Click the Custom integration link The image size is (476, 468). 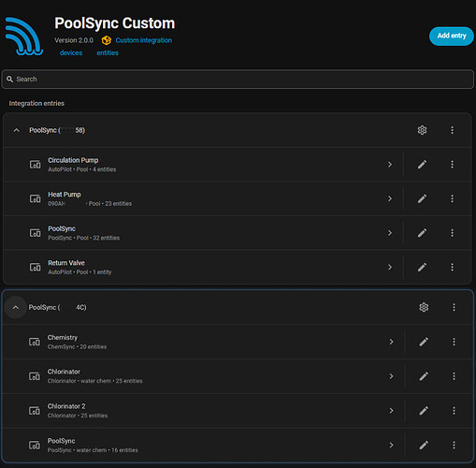coord(144,40)
